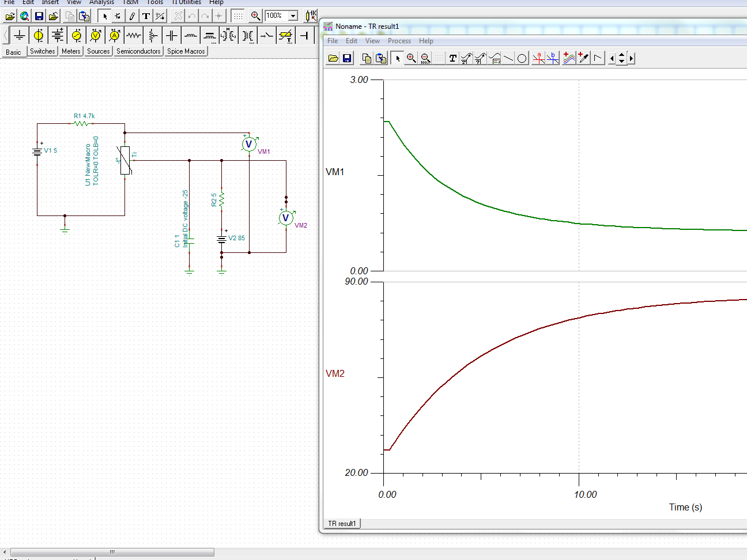This screenshot has width=747, height=560.
Task: Activate the Text insertion tool in the schematic editor
Action: coord(146,16)
